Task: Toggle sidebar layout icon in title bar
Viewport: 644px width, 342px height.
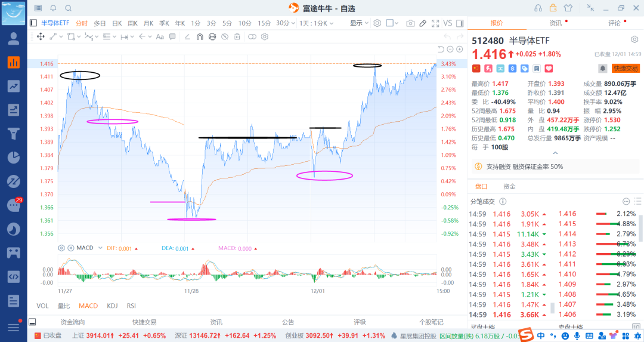Action: tap(38, 8)
